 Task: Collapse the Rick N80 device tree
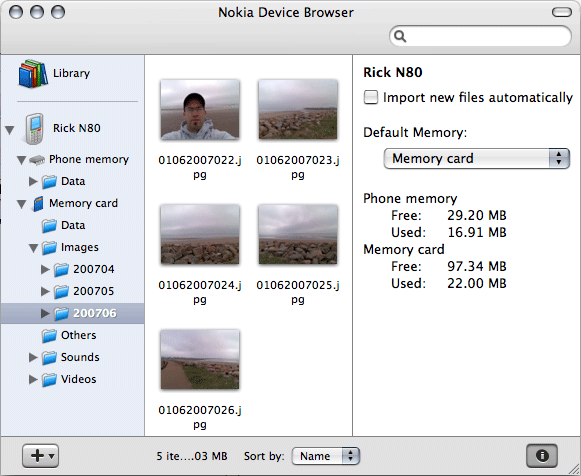coord(10,130)
